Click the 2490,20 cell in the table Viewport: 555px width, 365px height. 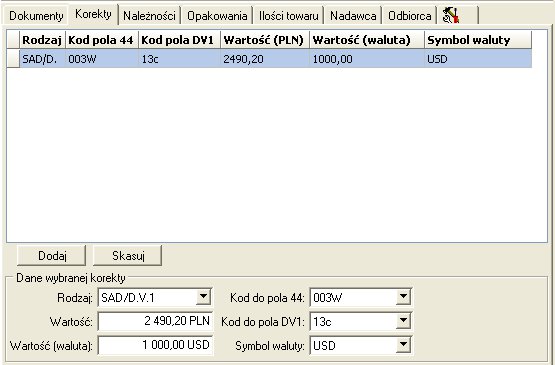point(265,59)
